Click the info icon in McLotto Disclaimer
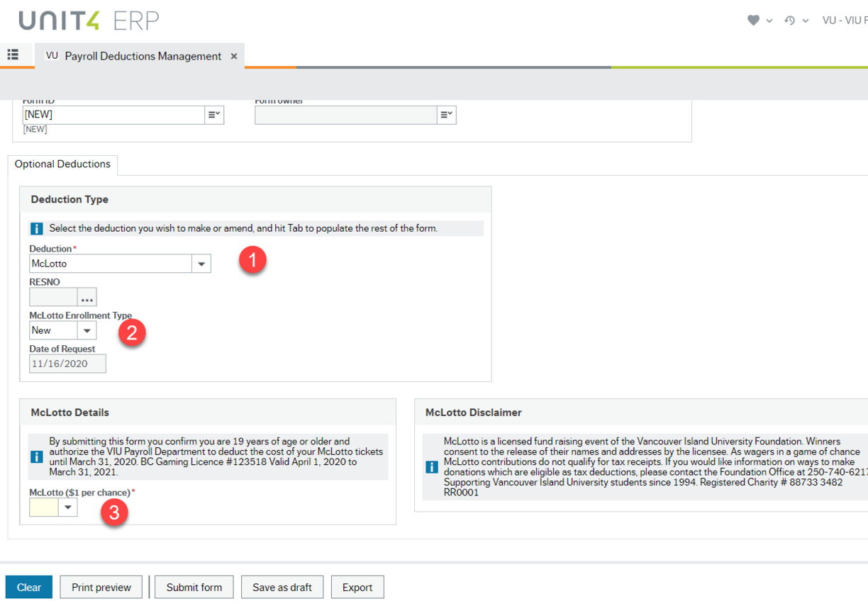 433,467
